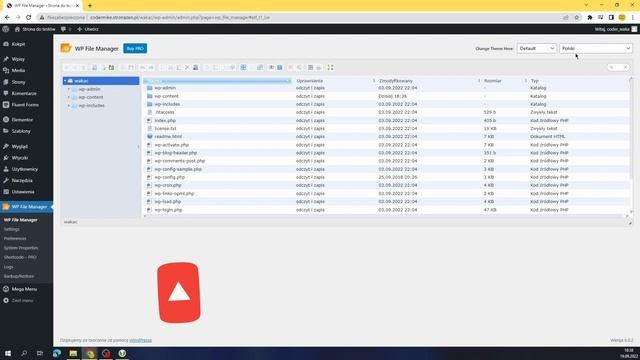Image resolution: width=640 pixels, height=360 pixels.
Task: Click the file manager search field
Action: (x=618, y=67)
